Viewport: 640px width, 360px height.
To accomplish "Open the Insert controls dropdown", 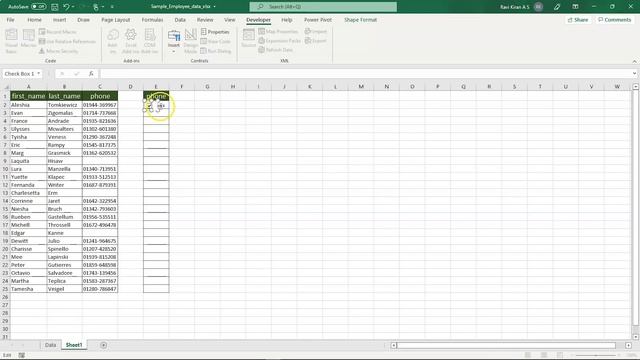I will coord(174,41).
